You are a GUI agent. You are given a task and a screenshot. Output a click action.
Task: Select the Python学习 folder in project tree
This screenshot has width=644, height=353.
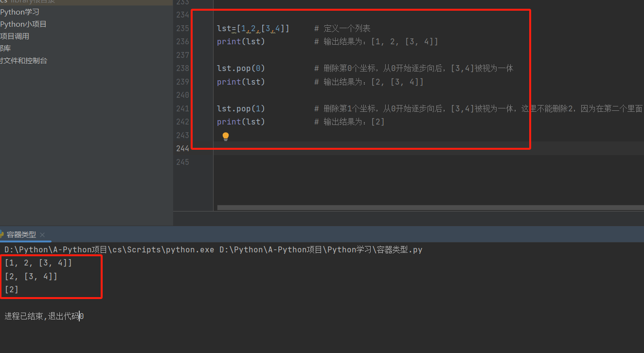tap(19, 12)
